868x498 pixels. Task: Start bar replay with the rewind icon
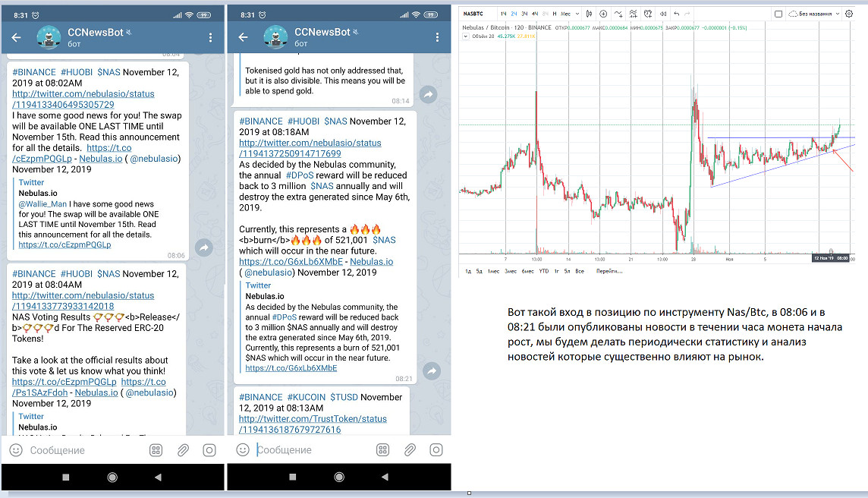point(662,14)
